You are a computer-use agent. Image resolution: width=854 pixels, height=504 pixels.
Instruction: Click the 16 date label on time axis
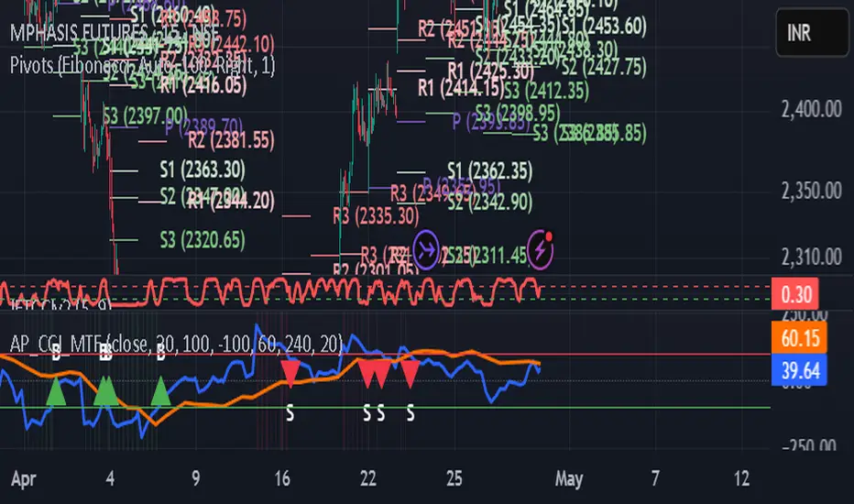point(282,479)
